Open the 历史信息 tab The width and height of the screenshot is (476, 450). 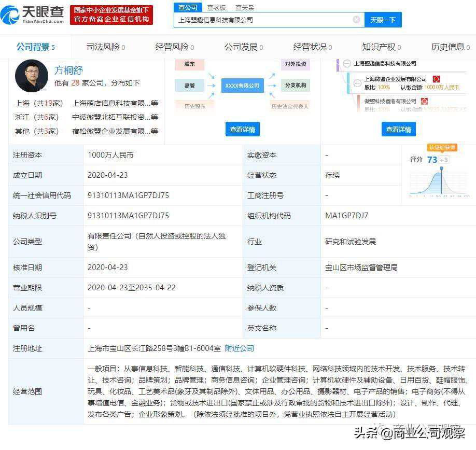click(x=450, y=47)
